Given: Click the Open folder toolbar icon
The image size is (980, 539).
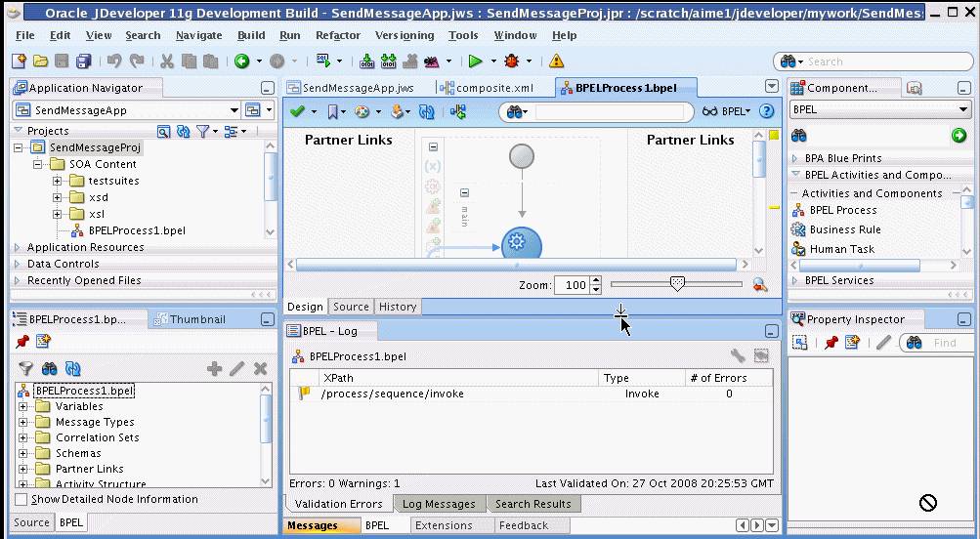Looking at the screenshot, I should tap(41, 62).
